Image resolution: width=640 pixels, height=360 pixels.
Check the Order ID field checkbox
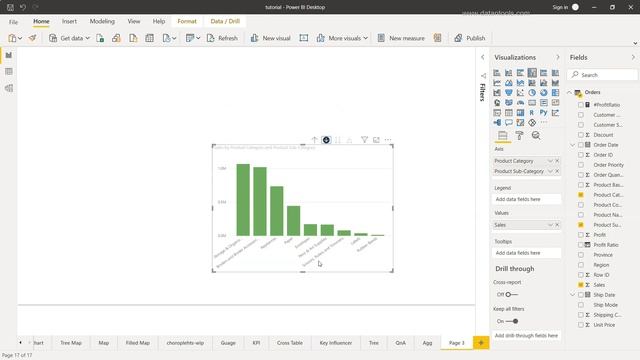point(580,155)
